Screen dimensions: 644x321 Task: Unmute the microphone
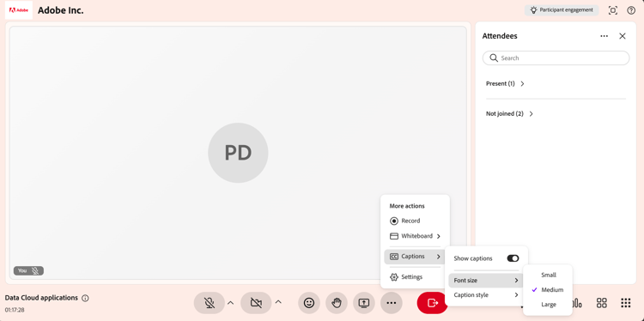coord(209,303)
